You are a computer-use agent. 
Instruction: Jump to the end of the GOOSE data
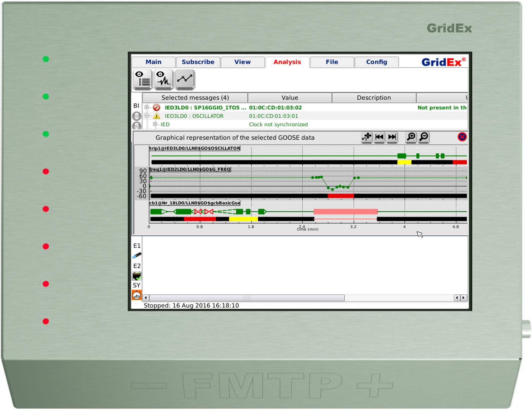(392, 137)
